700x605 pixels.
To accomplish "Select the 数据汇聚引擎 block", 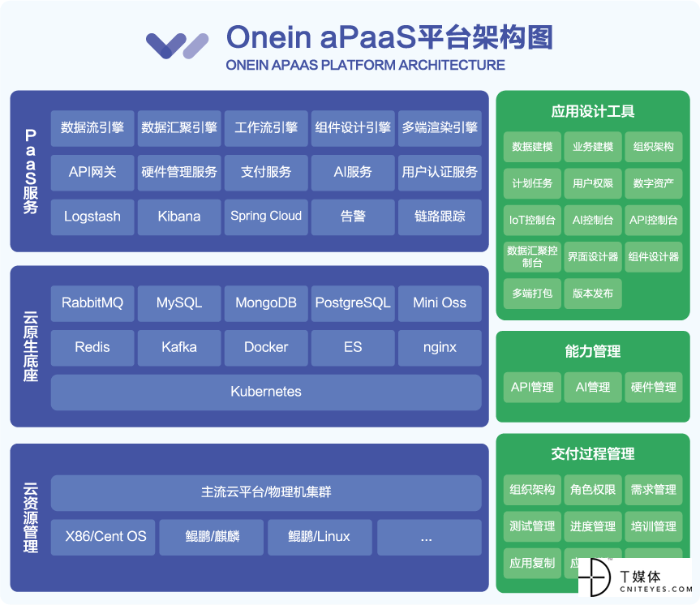I will 179,128.
